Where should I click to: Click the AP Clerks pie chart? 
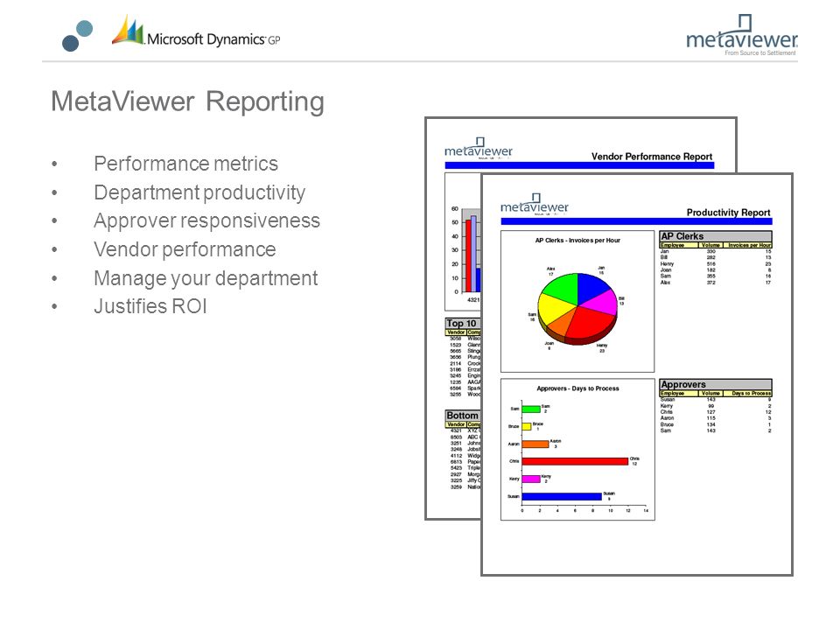click(x=577, y=308)
